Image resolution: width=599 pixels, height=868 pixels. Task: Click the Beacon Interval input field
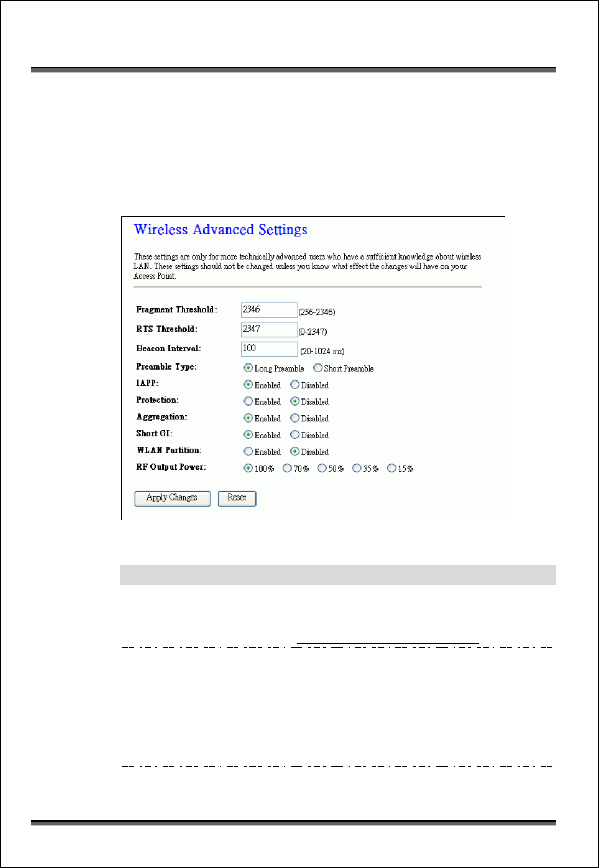(x=269, y=349)
